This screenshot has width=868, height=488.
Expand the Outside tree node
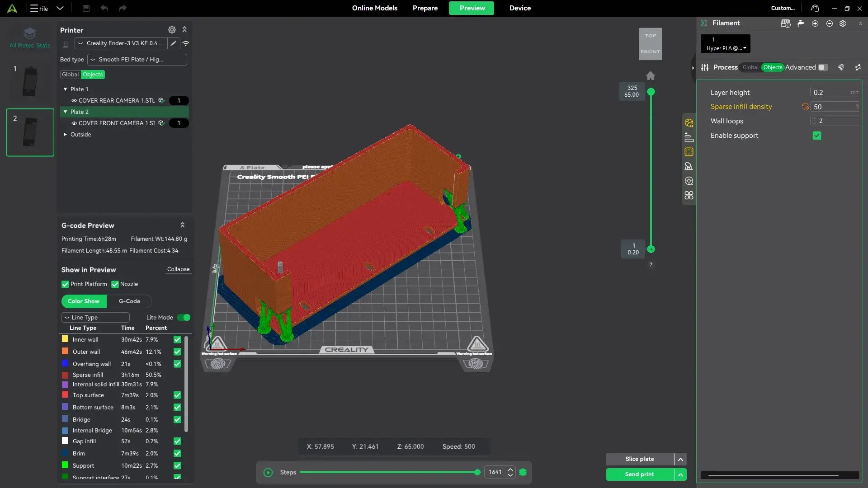click(66, 135)
